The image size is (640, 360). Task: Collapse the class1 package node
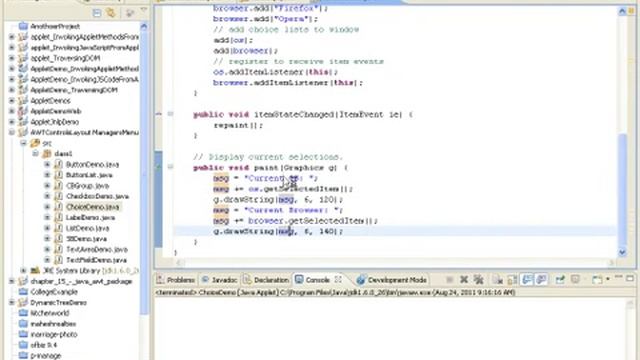[35, 153]
